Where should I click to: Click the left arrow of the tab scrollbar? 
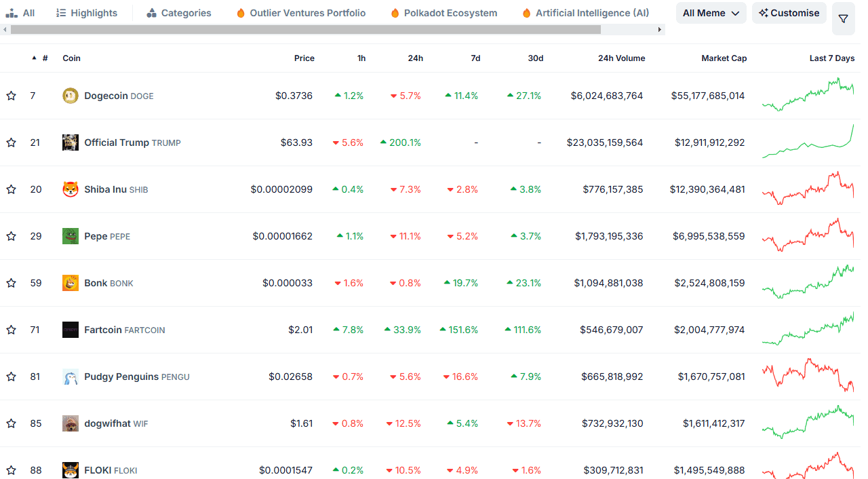[5, 30]
